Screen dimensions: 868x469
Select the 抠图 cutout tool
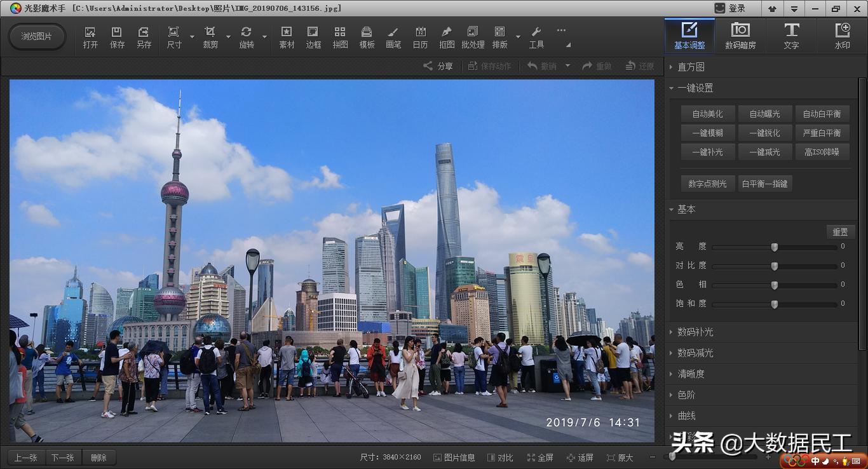(447, 36)
